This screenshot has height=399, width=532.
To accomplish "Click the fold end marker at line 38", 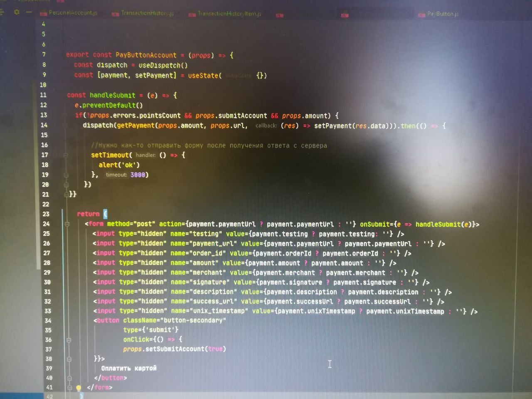I will point(69,359).
